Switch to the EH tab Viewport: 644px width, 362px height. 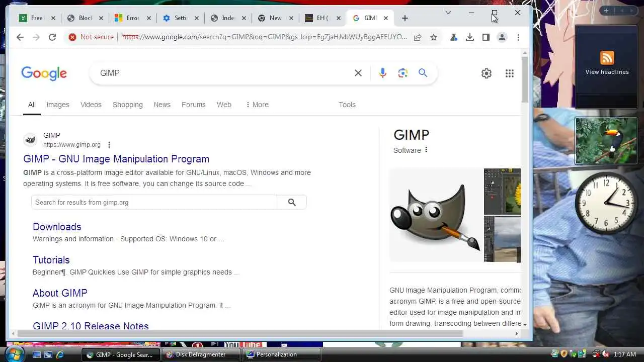tap(323, 18)
